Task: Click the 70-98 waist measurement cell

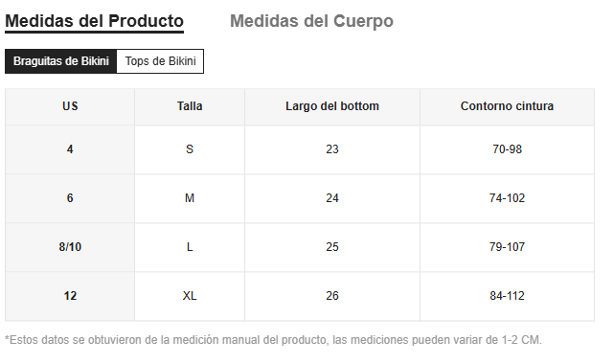Action: (x=507, y=149)
